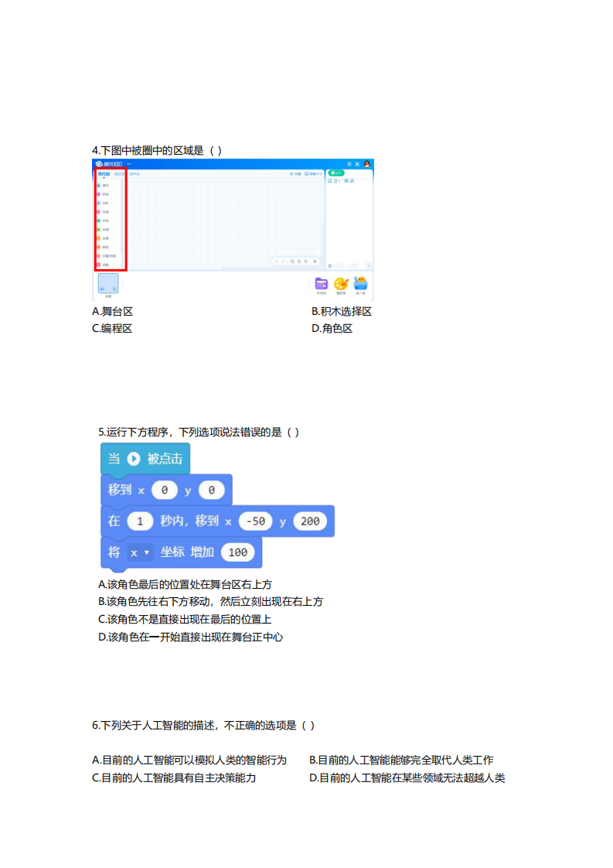613x868 pixels.
Task: Click the green run button in figure
Action: [x=336, y=173]
